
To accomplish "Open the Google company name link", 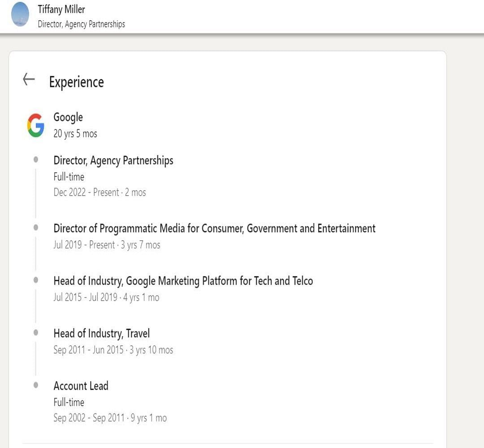I will 68,117.
